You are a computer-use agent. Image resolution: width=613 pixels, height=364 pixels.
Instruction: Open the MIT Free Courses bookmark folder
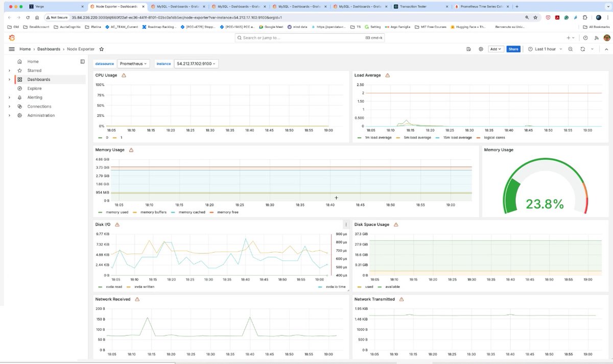click(x=431, y=27)
